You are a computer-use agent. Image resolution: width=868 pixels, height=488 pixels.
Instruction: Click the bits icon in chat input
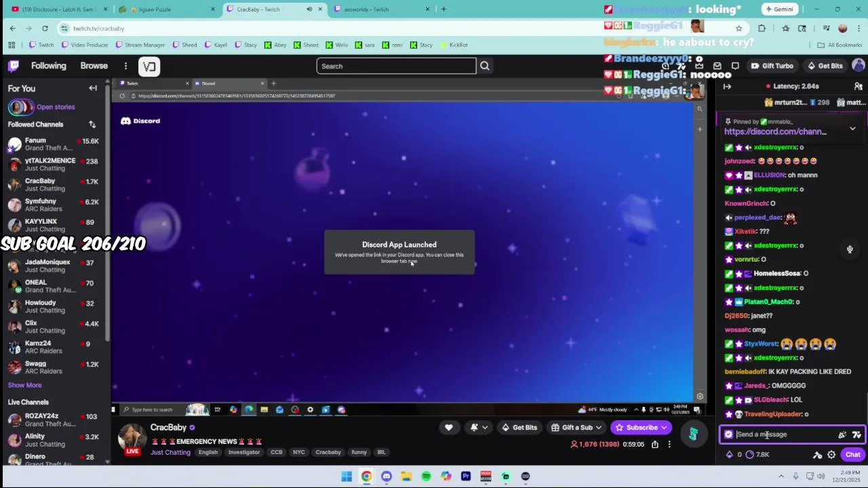(x=842, y=434)
